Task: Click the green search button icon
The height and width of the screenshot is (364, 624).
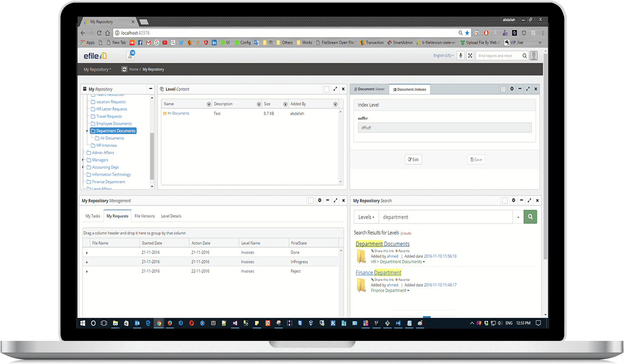Action: point(530,217)
